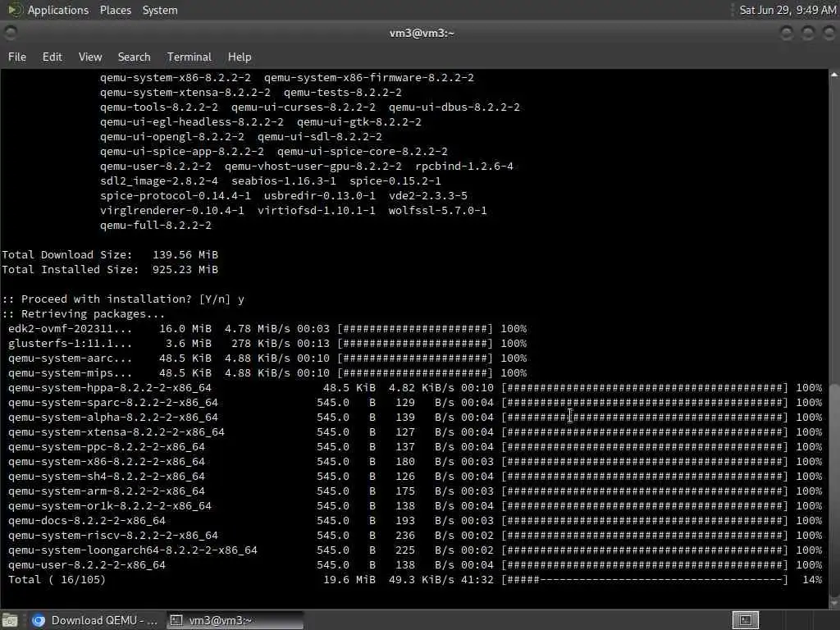The image size is (840, 630).
Task: Click 'glusterfs-1:11.1...' row name
Action: click(x=70, y=344)
